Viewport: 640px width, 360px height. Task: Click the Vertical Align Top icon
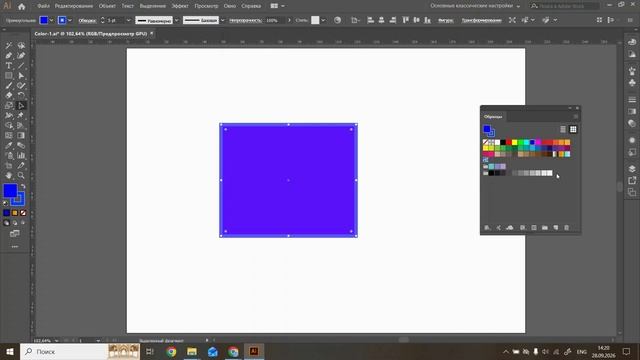[406, 20]
